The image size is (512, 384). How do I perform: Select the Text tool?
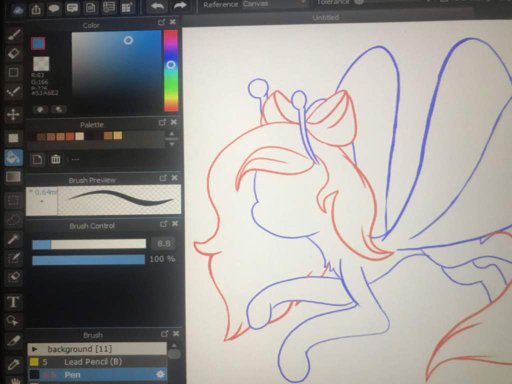coord(13,302)
